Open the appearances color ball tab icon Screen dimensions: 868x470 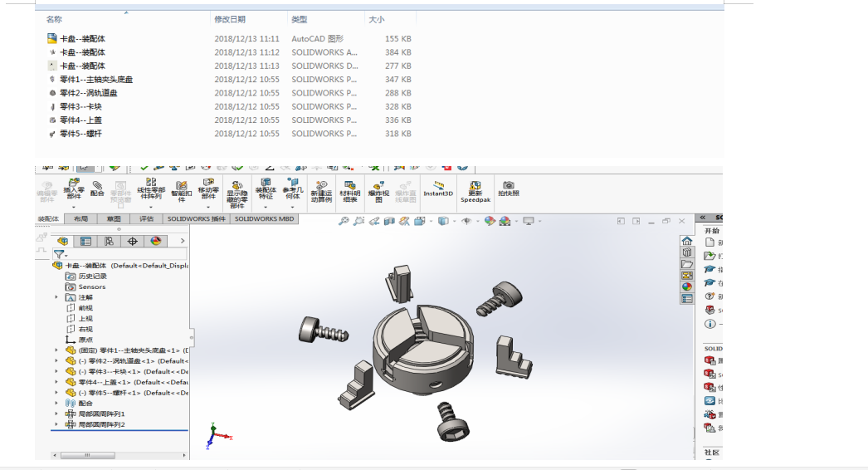pos(687,287)
